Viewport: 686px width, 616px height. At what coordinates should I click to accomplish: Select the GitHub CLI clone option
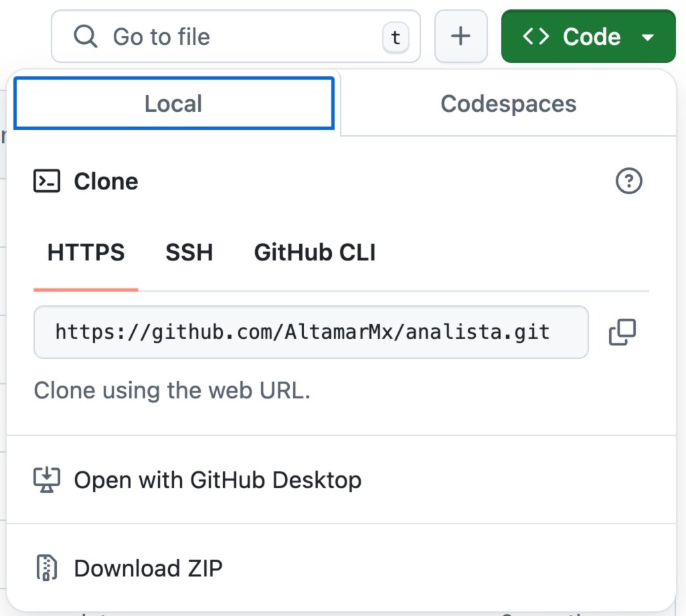pyautogui.click(x=315, y=252)
